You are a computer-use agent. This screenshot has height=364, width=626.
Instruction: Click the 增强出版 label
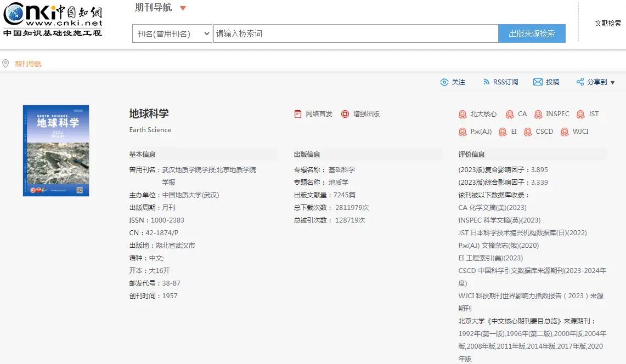pyautogui.click(x=366, y=114)
